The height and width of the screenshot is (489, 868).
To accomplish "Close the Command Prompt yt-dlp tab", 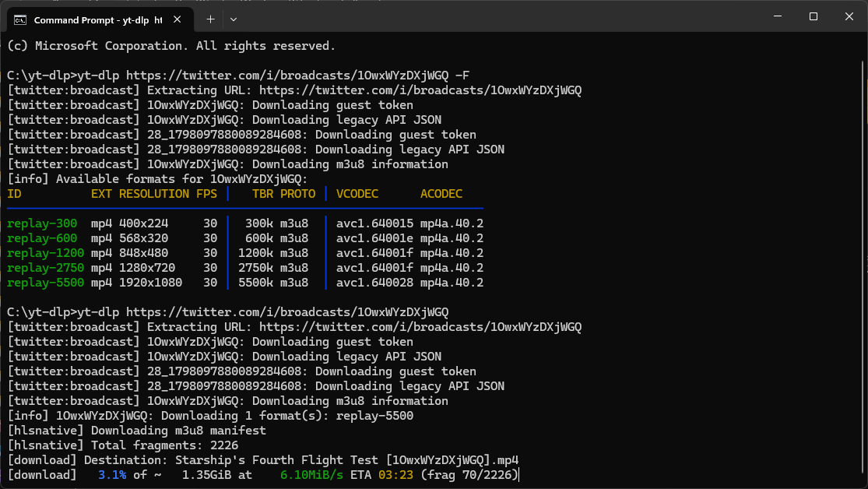I will pyautogui.click(x=177, y=19).
